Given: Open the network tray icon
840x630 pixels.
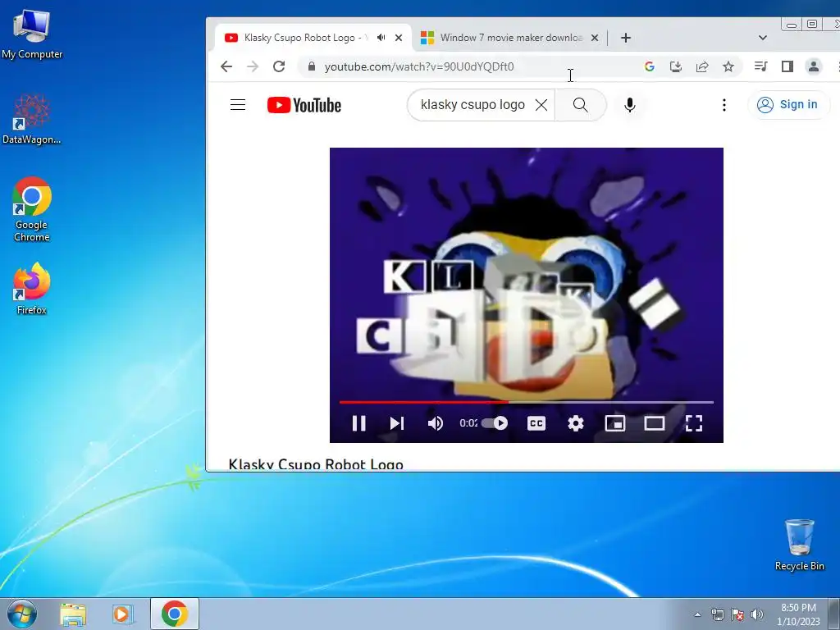Looking at the screenshot, I should coord(717,614).
